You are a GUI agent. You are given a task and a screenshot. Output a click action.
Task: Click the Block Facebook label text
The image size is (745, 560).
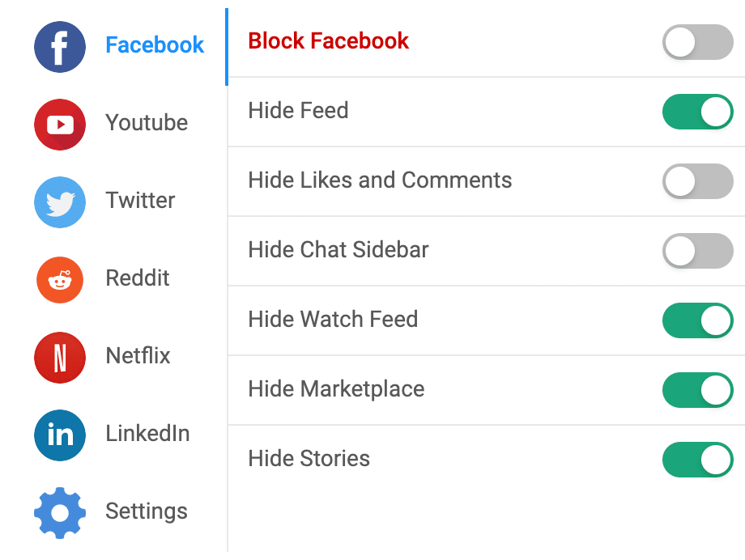tap(328, 40)
